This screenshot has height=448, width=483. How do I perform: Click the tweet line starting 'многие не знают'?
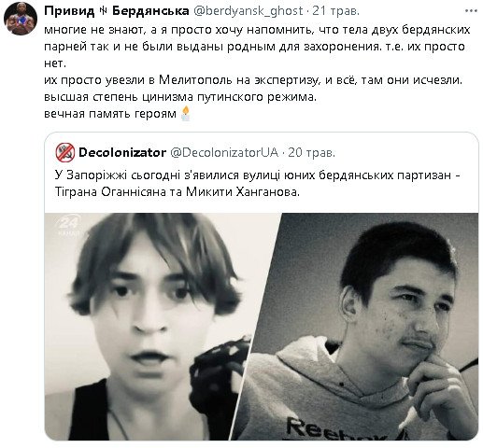click(x=257, y=30)
